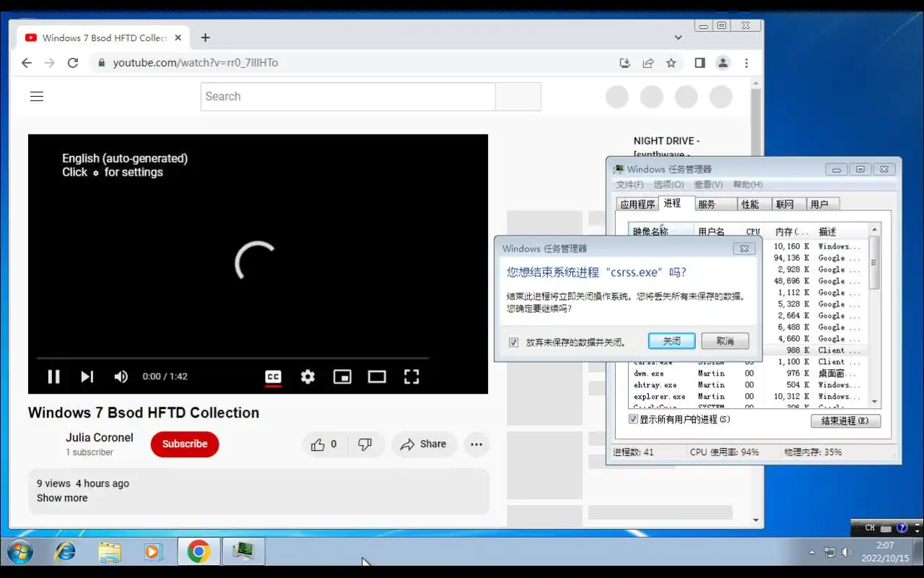
Task: Cancel dialog with 取消 button
Action: (x=725, y=341)
